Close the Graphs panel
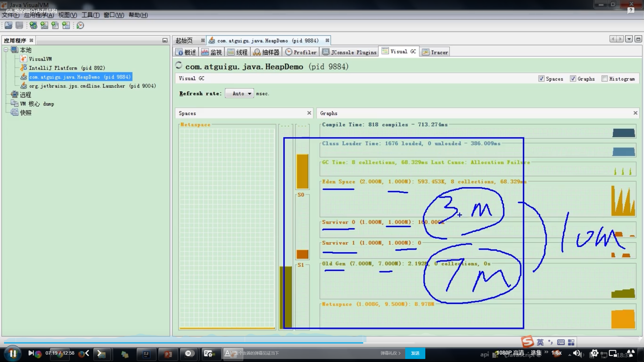The height and width of the screenshot is (362, 644). pyautogui.click(x=635, y=113)
